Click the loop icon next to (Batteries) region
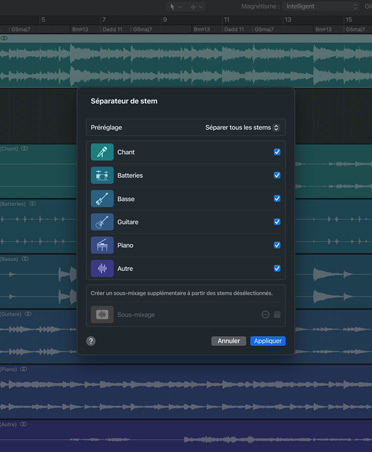 [32, 204]
